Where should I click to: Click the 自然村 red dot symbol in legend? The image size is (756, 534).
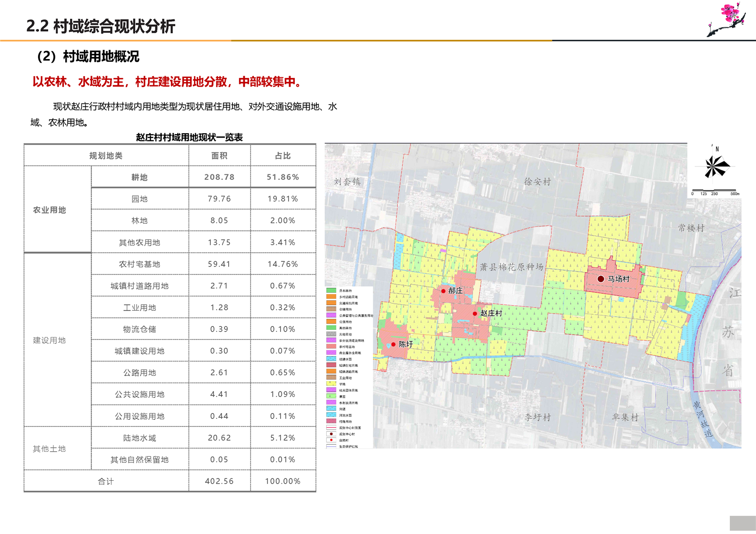coord(331,440)
